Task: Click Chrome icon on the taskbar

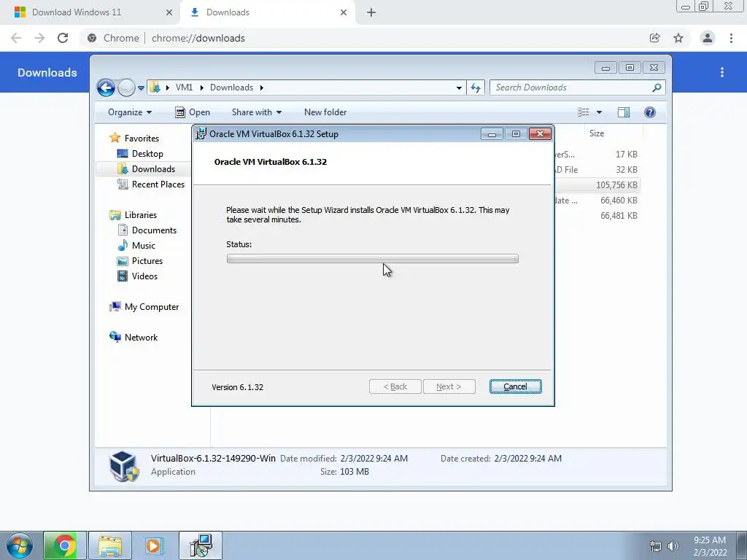Action: (65, 545)
